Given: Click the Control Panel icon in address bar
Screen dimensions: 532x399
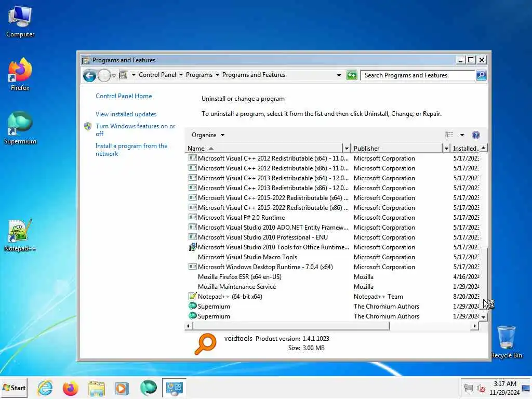Looking at the screenshot, I should [124, 75].
